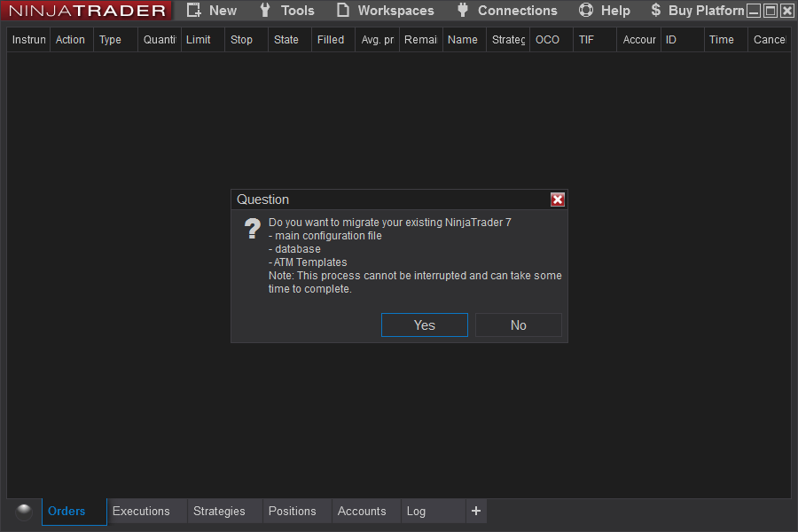Decline migration with the No button

point(518,325)
